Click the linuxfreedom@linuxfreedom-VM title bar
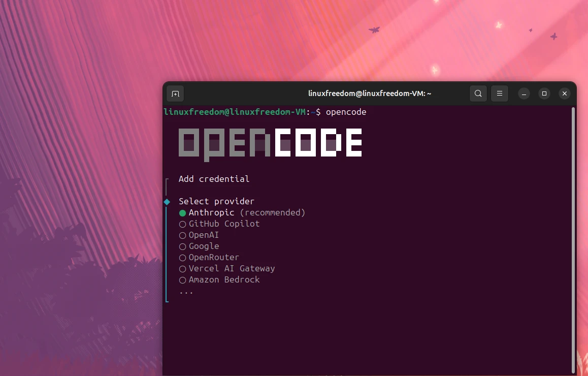The height and width of the screenshot is (376, 588). pos(370,93)
